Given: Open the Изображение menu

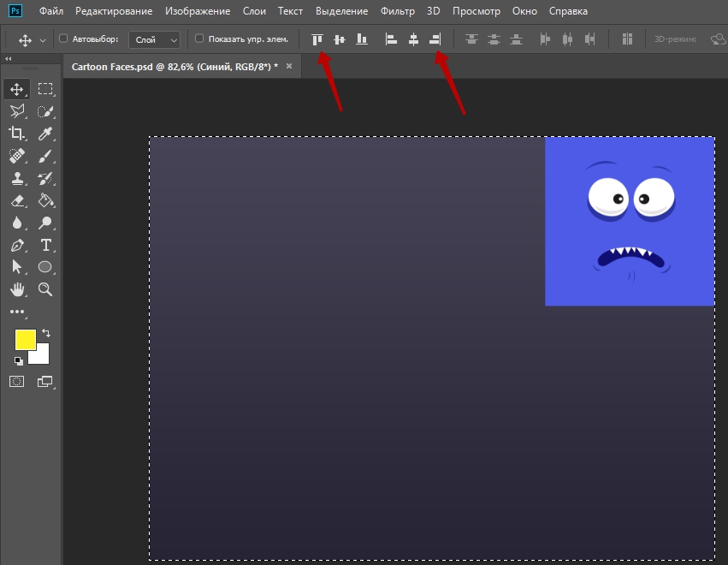Looking at the screenshot, I should 198,11.
